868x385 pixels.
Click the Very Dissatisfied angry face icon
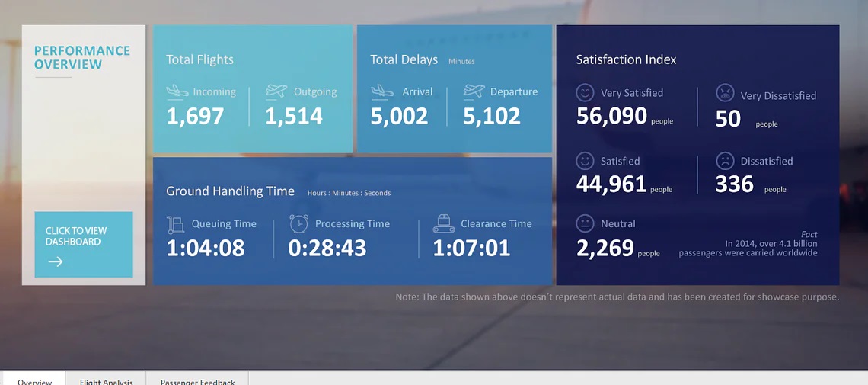(725, 93)
